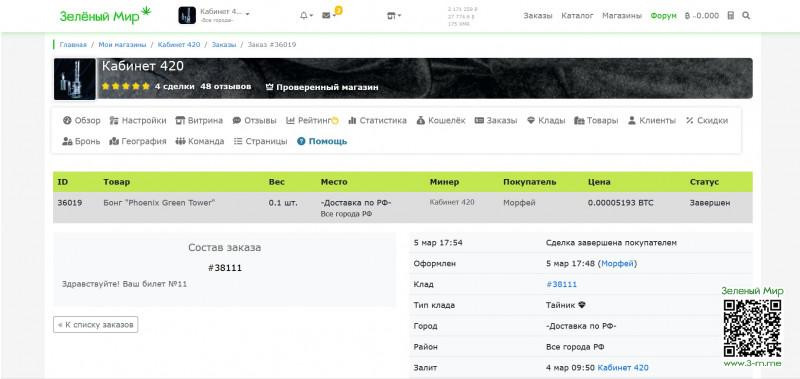Viewport: 800px width, 379px height.
Task: Expand the bell notifications dropdown arrow
Action: tap(311, 16)
